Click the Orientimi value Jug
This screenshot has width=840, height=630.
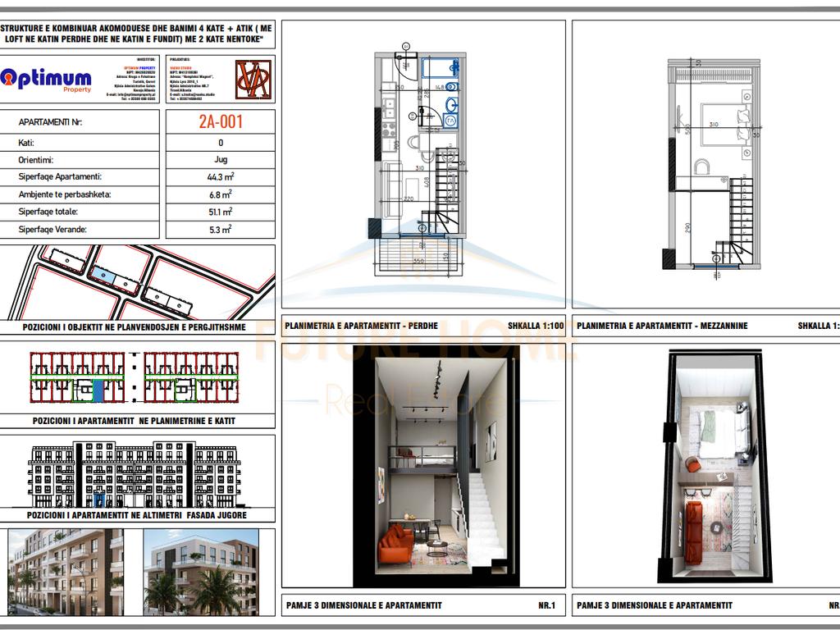[x=221, y=160]
